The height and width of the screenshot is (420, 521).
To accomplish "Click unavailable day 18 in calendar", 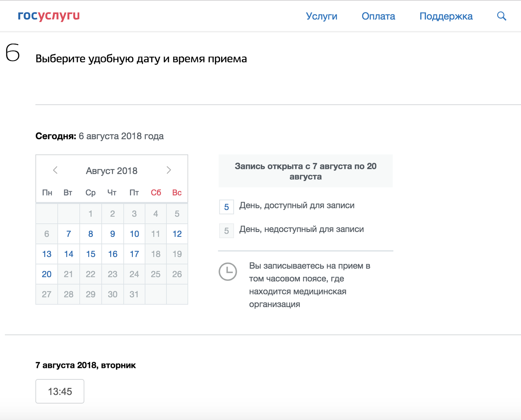I will (x=156, y=254).
